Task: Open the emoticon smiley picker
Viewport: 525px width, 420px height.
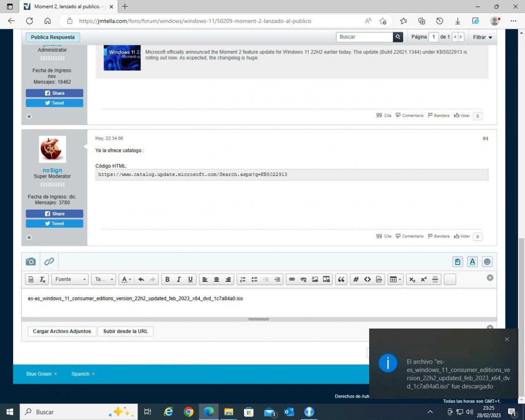Action: (x=487, y=262)
